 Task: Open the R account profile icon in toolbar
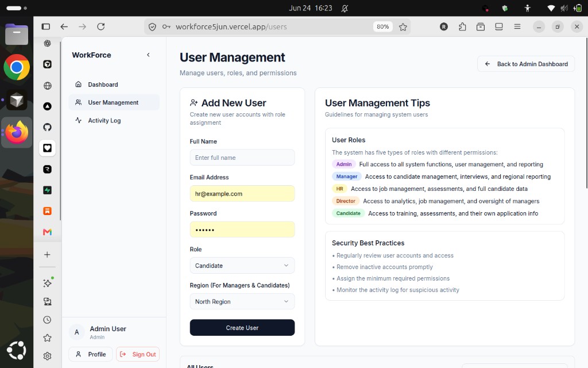[x=444, y=26]
